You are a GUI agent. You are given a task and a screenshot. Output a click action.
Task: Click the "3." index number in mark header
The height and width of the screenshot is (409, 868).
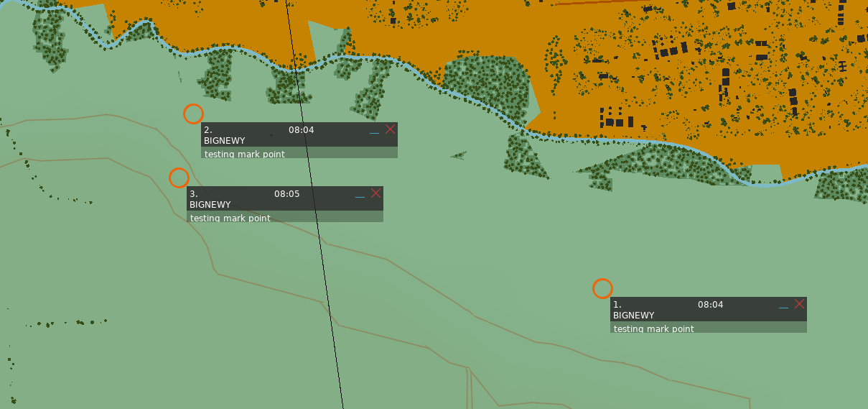click(x=194, y=194)
